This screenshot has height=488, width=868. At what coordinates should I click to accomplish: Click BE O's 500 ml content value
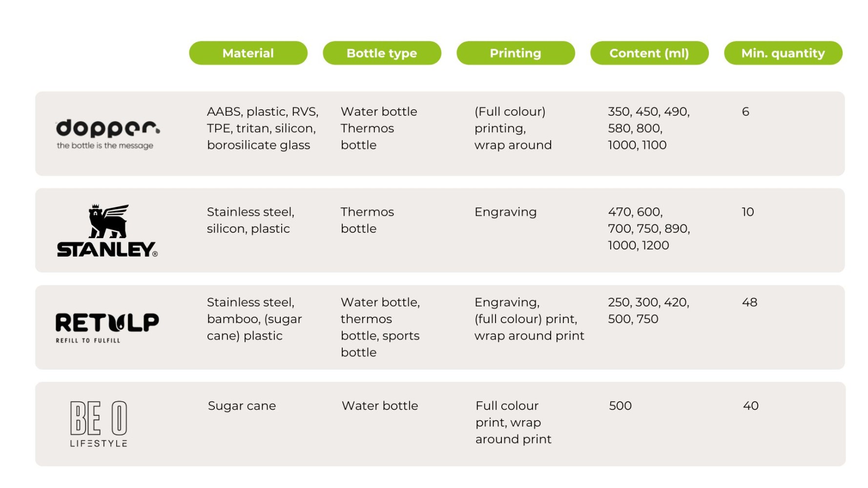[620, 406]
